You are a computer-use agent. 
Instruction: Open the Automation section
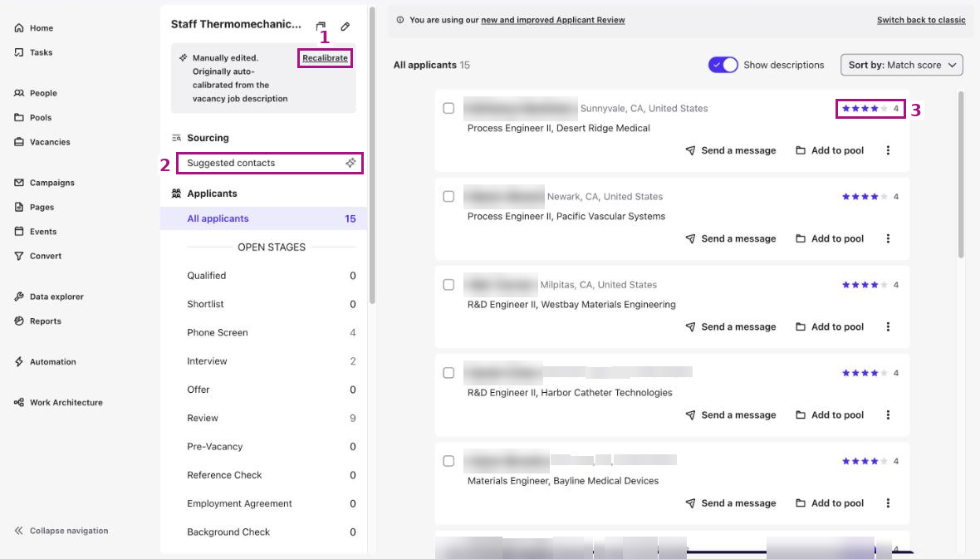[45, 361]
